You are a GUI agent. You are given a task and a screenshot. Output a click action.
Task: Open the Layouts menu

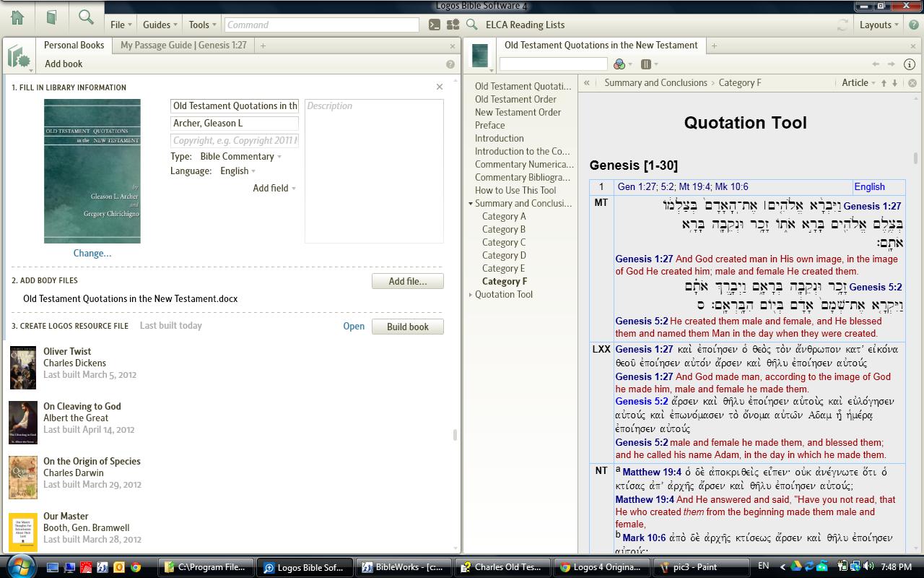pos(879,25)
